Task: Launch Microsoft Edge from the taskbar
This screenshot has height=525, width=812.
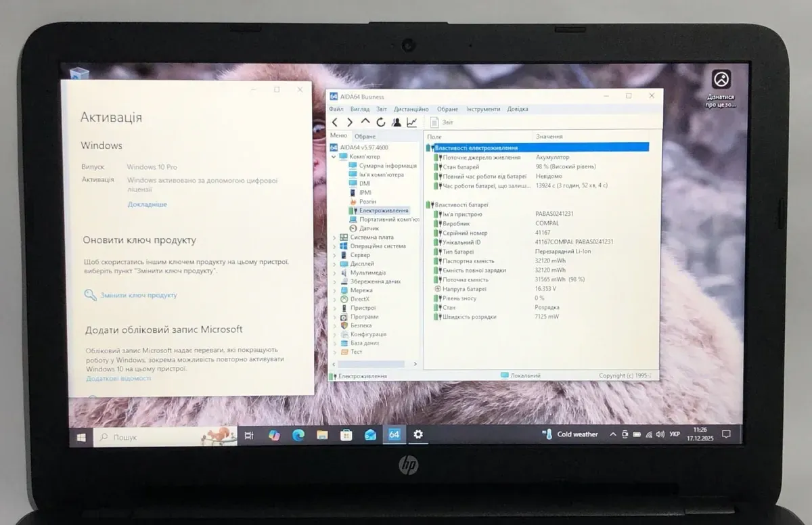Action: [298, 435]
